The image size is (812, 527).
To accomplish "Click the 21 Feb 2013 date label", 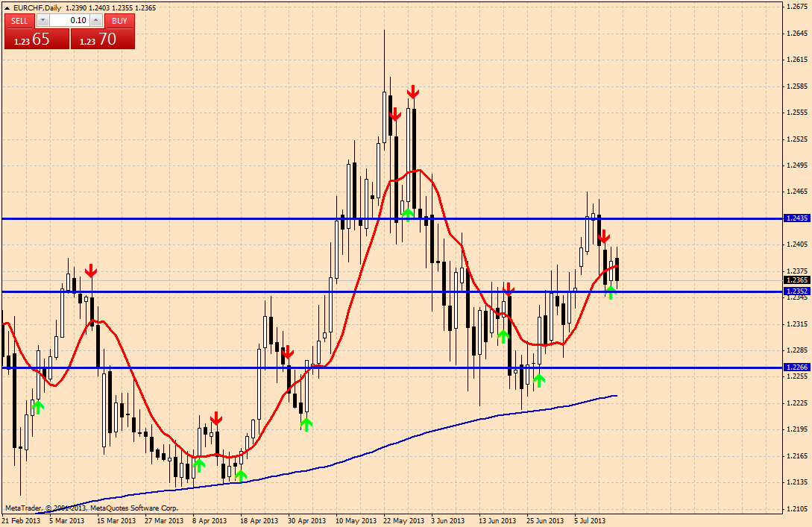I will (x=21, y=520).
